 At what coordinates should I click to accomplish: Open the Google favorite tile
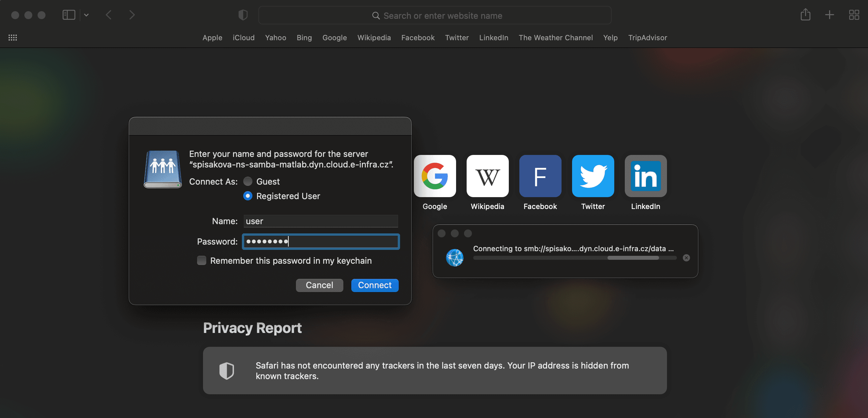(x=435, y=176)
